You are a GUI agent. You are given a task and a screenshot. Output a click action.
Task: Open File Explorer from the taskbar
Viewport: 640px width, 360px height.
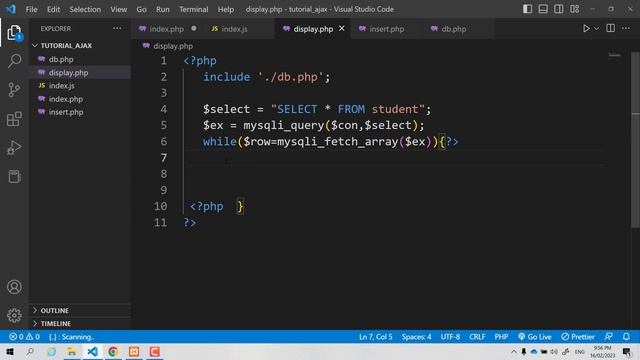point(72,351)
